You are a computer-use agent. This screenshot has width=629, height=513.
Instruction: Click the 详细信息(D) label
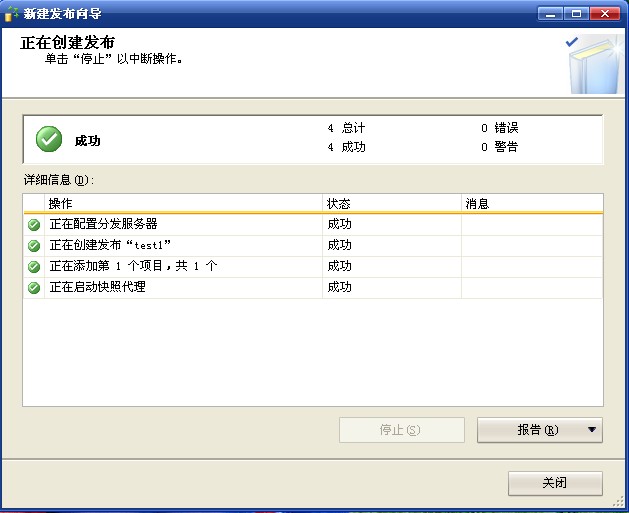[59, 180]
